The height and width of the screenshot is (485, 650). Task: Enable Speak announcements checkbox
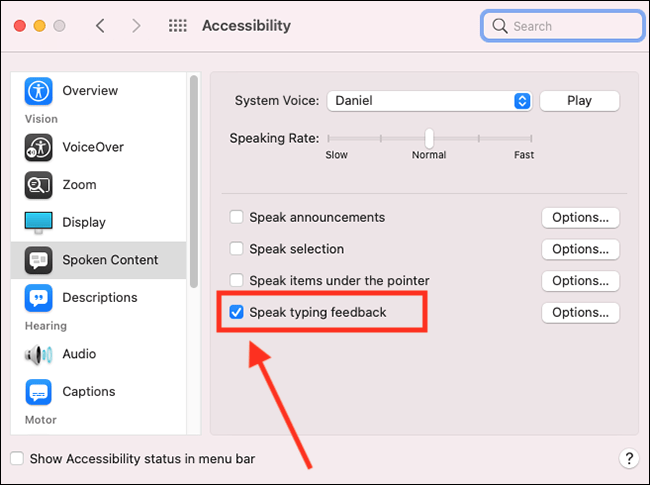click(236, 217)
